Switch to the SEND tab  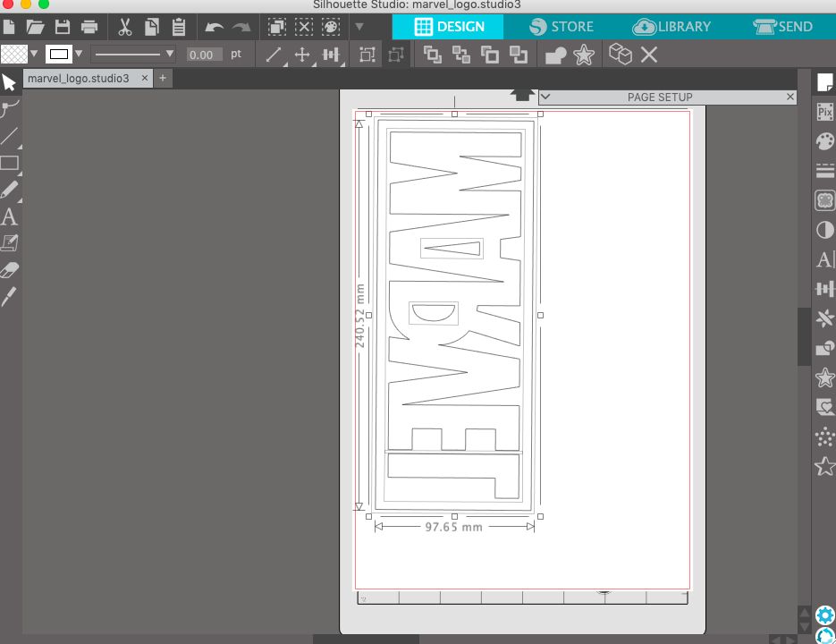point(783,27)
